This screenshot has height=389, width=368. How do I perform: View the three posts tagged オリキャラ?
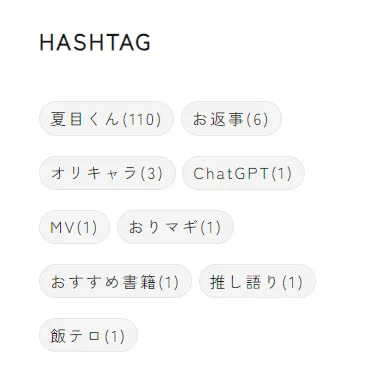(x=107, y=173)
